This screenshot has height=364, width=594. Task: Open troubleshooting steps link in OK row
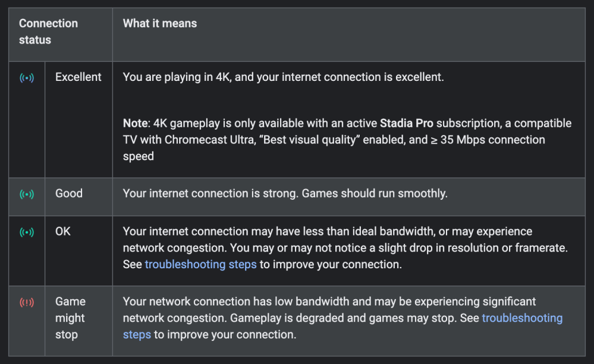coord(200,265)
